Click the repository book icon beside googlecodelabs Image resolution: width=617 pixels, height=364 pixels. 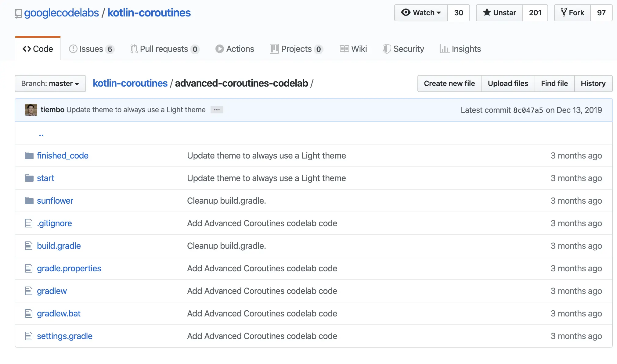(18, 13)
